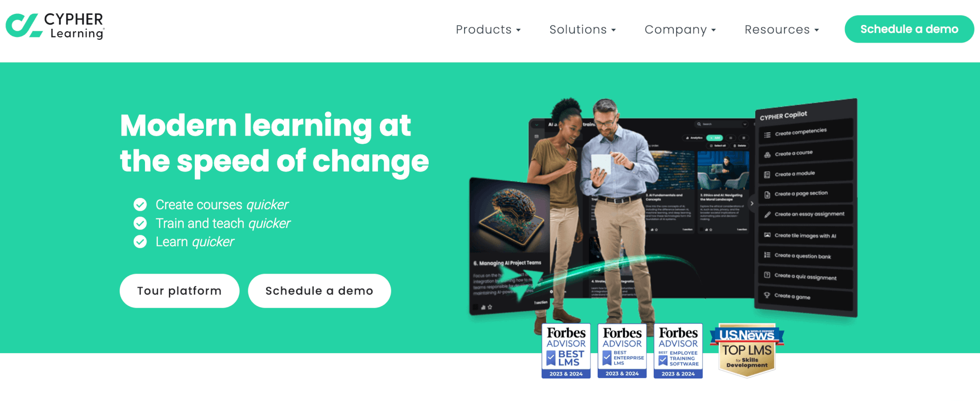Click the Create competencies list icon
Screen dimensions: 980x401
(767, 135)
